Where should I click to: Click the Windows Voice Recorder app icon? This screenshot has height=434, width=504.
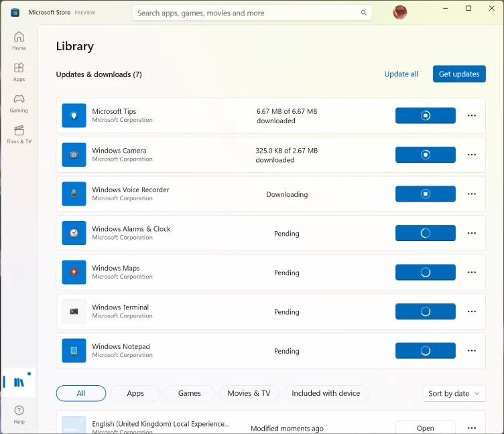coord(74,194)
